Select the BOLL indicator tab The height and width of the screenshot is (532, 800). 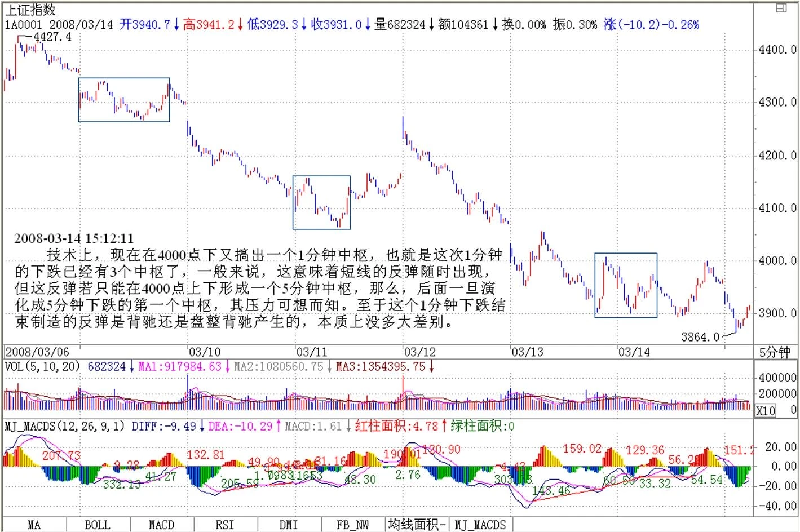(98, 525)
